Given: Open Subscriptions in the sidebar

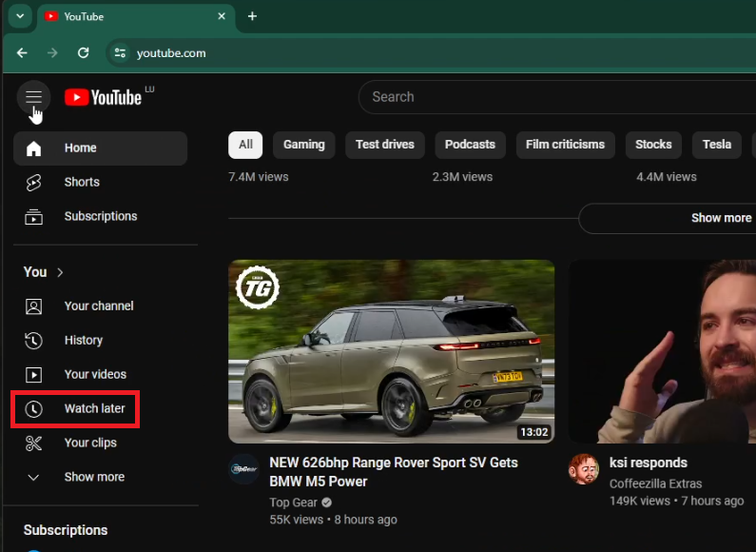Looking at the screenshot, I should pyautogui.click(x=100, y=216).
